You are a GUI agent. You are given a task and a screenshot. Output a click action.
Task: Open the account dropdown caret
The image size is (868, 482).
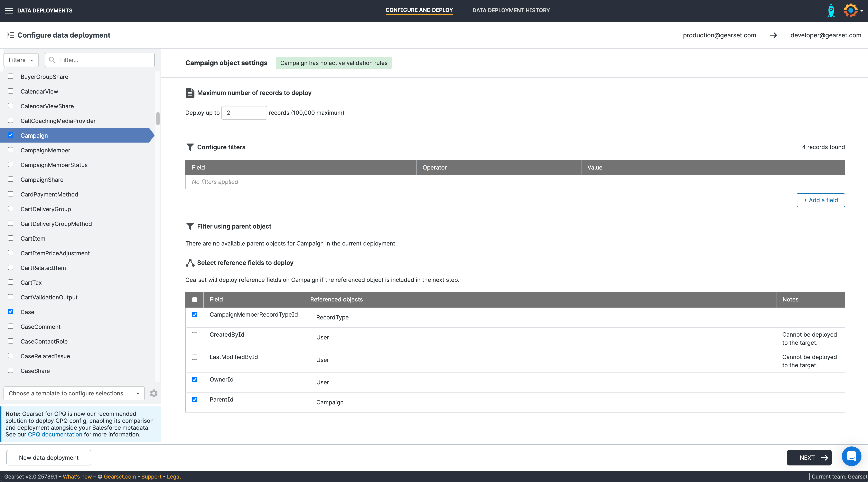click(862, 11)
